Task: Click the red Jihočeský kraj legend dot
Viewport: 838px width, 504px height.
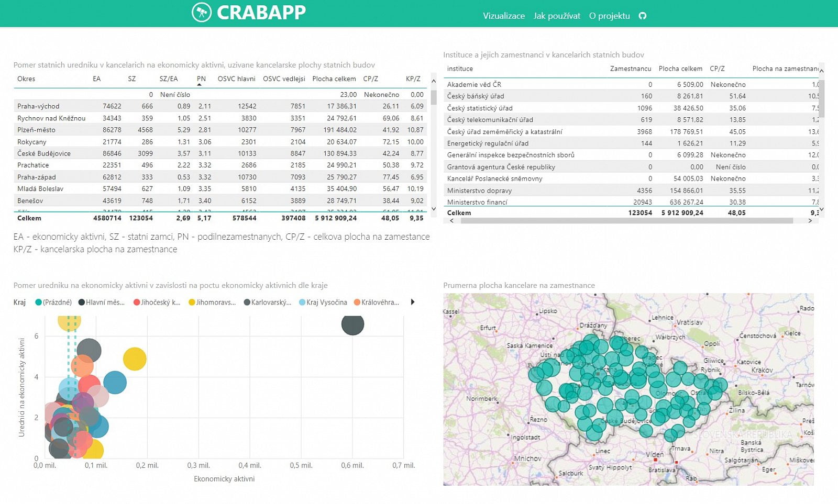Action: click(136, 302)
